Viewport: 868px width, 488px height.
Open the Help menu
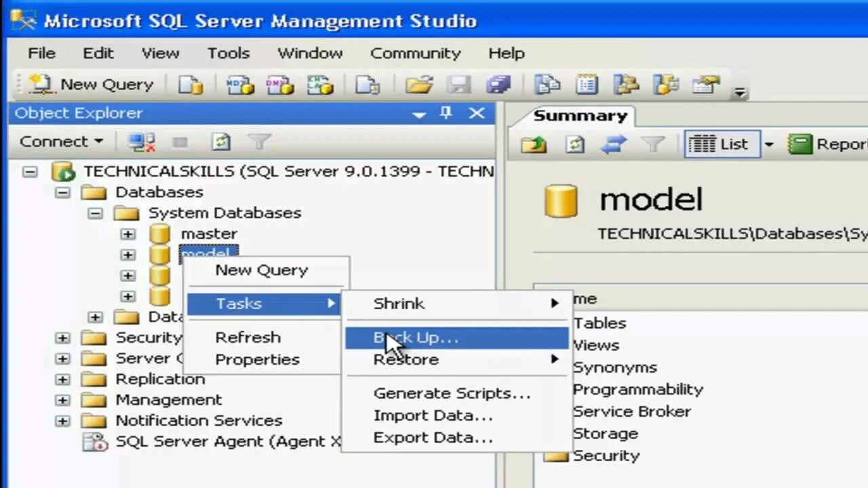(x=507, y=53)
